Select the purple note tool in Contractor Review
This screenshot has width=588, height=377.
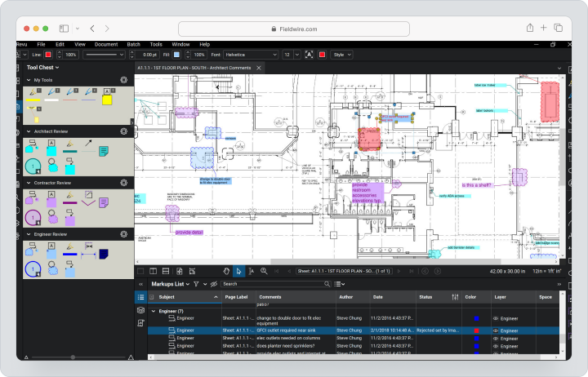tap(104, 202)
